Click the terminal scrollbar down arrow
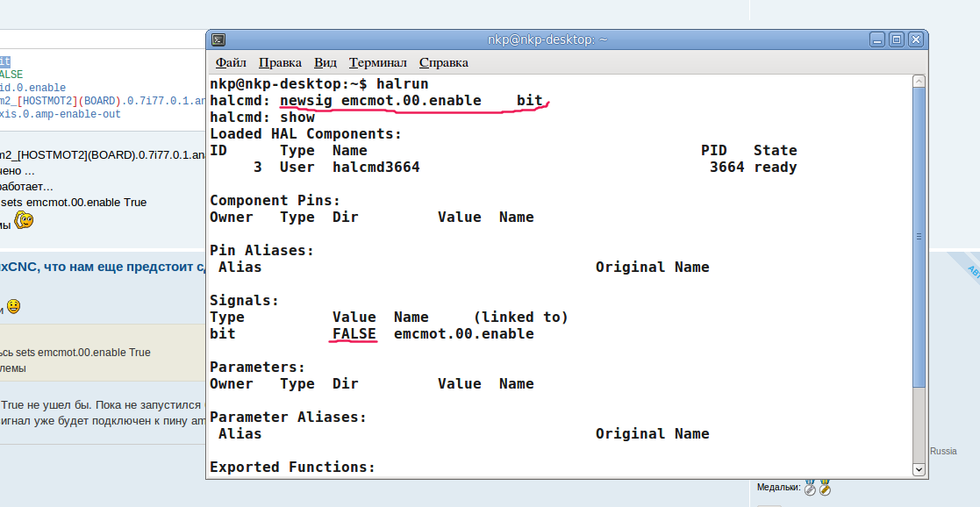980x507 pixels. coord(919,469)
